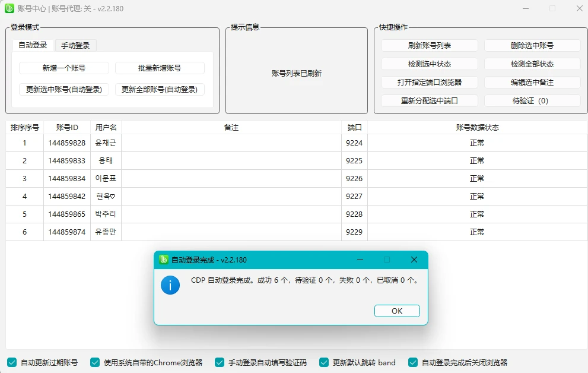Select account ID 144859833
This screenshot has height=373, width=588.
(x=66, y=160)
